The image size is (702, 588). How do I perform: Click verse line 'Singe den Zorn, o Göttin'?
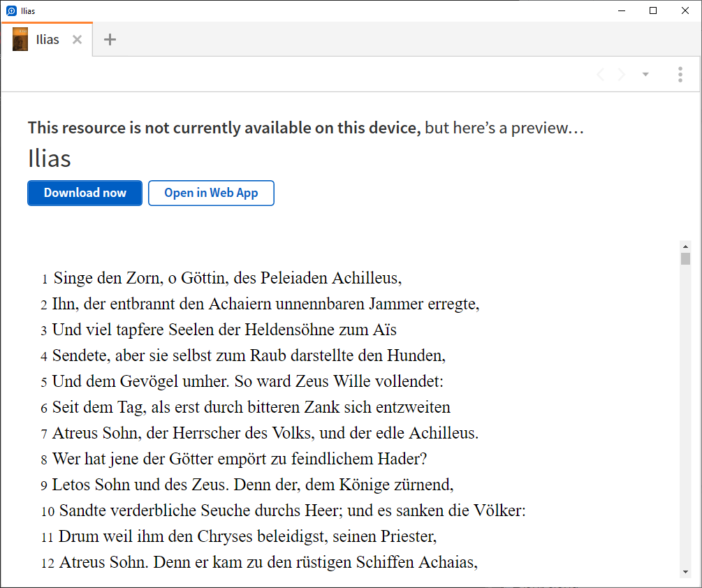point(228,278)
